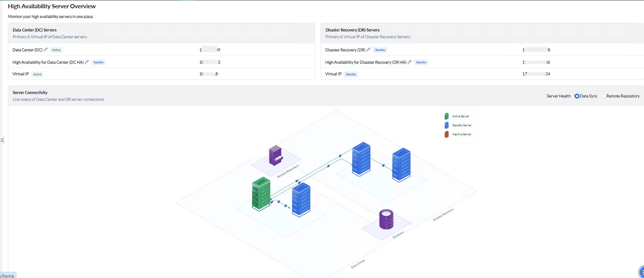Viewport: 644px width, 278px height.
Task: Open the sidebar toggle on the left edge
Action: tap(2, 140)
